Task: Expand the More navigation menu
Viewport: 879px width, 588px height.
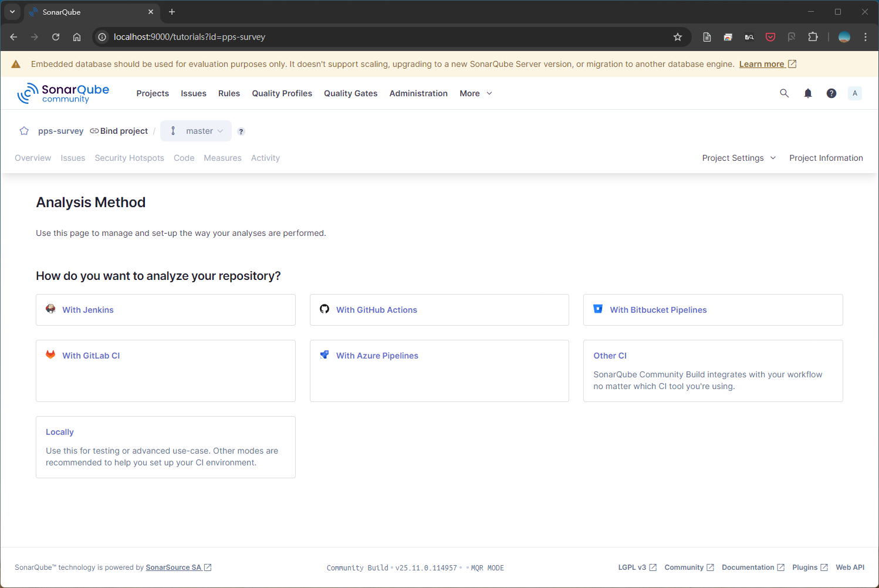Action: pyautogui.click(x=476, y=93)
